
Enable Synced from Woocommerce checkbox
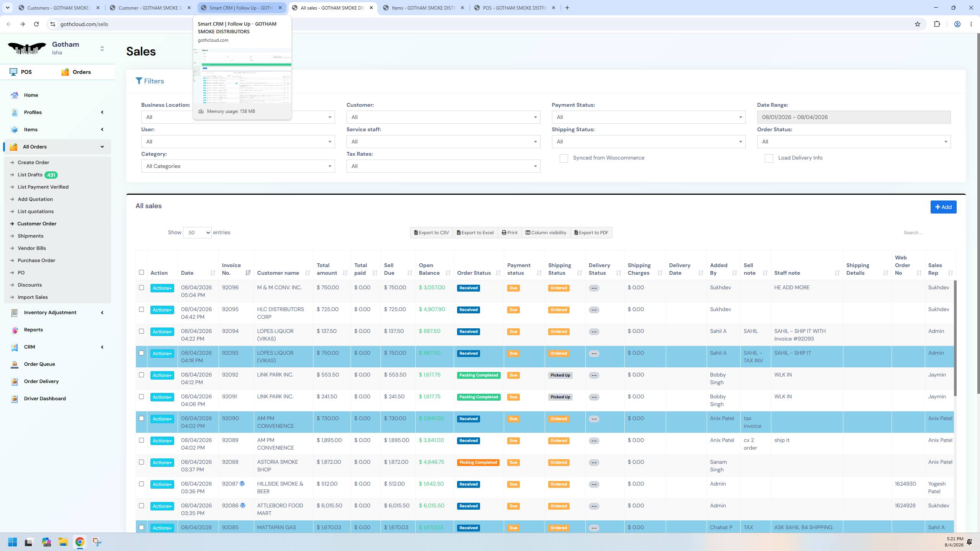point(563,158)
